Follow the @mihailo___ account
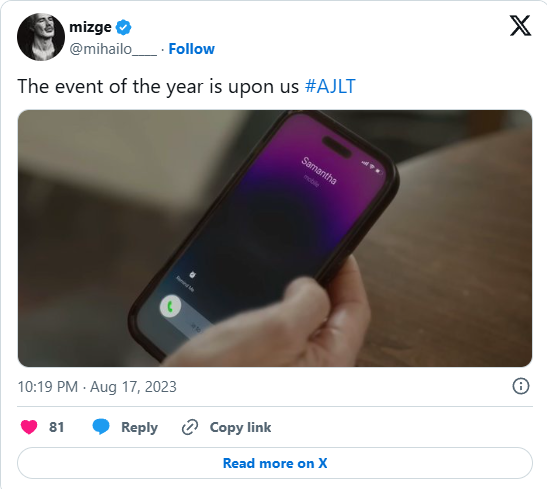The width and height of the screenshot is (547, 489). click(x=192, y=49)
